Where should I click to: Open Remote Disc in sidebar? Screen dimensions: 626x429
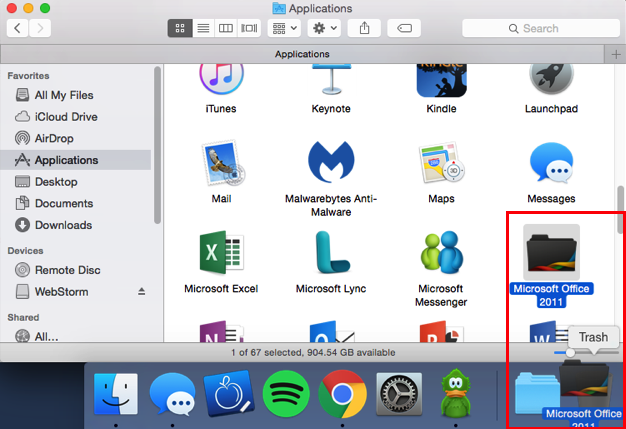point(76,270)
